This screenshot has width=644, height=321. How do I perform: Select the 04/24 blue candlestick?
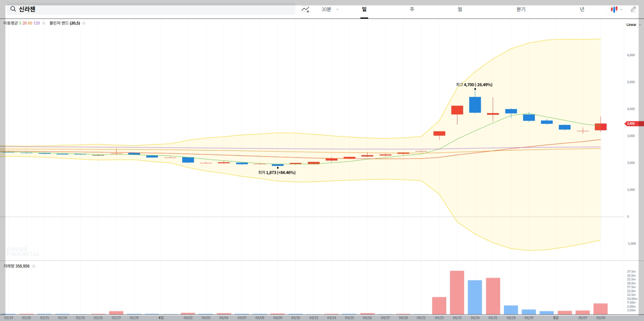(475, 105)
